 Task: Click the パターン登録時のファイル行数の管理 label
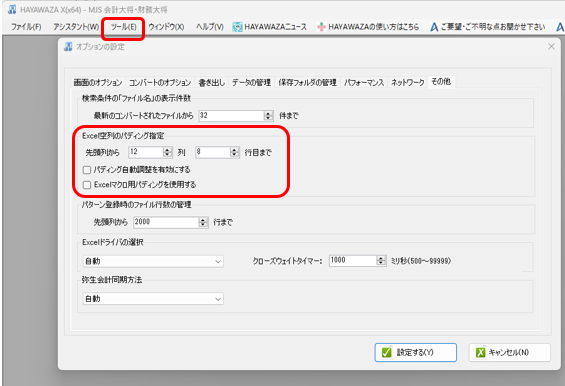tap(136, 205)
